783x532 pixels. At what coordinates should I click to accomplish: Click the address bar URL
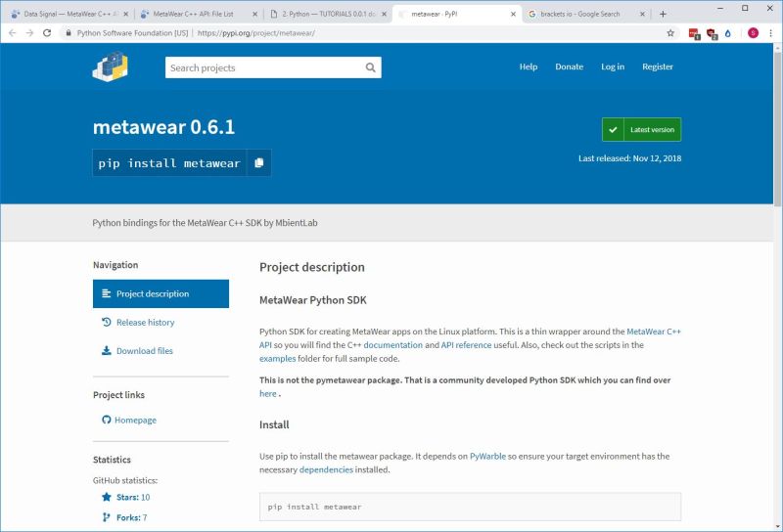[x=256, y=33]
